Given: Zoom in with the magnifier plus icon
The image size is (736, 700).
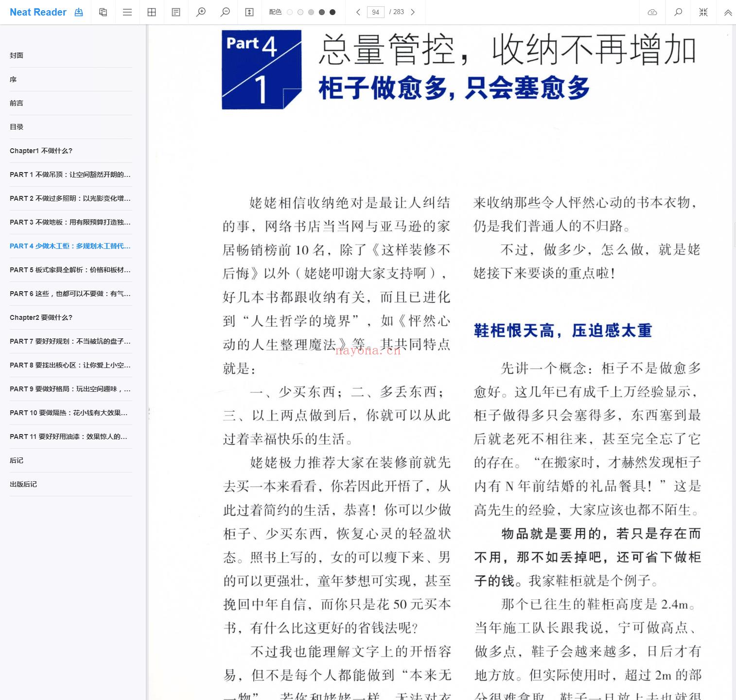Looking at the screenshot, I should 201,12.
